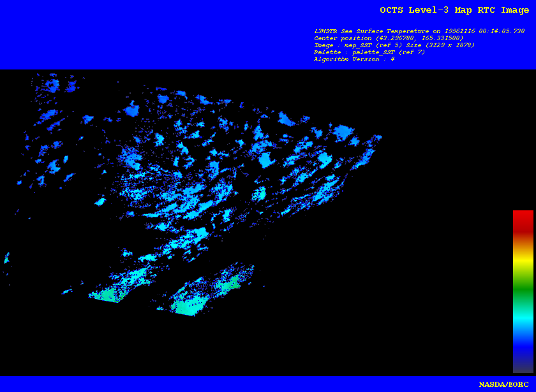
Task: Click the 'Image : map_SST (ref 5)' line
Action: (x=394, y=45)
